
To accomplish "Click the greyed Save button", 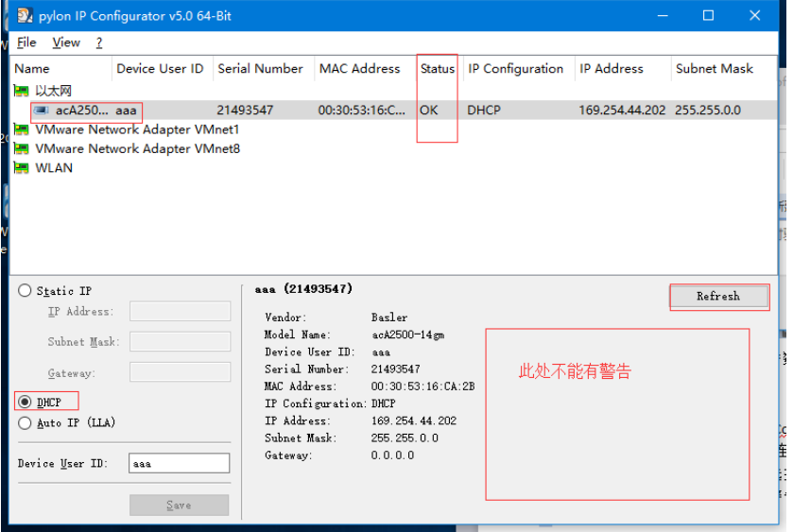I will 179,505.
